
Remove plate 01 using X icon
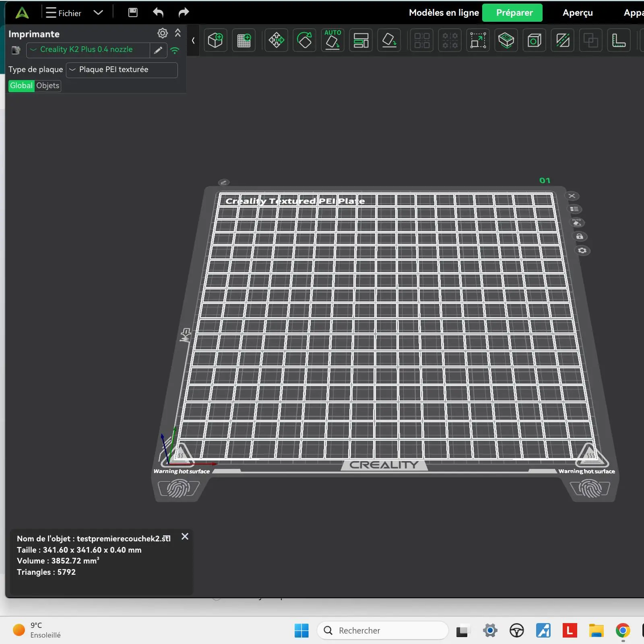572,196
